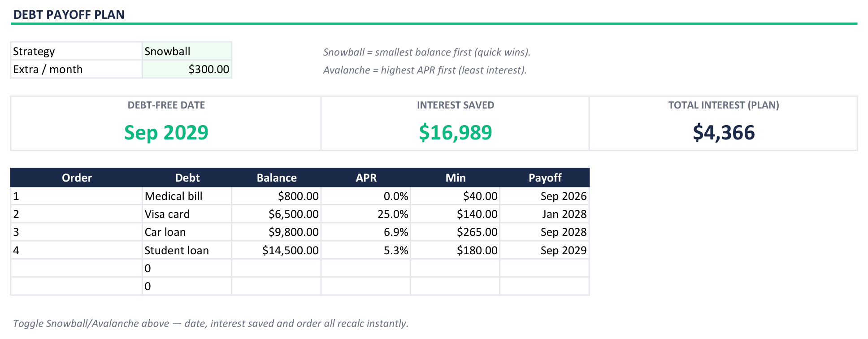
Task: Click order number 2 cell
Action: coord(76,214)
